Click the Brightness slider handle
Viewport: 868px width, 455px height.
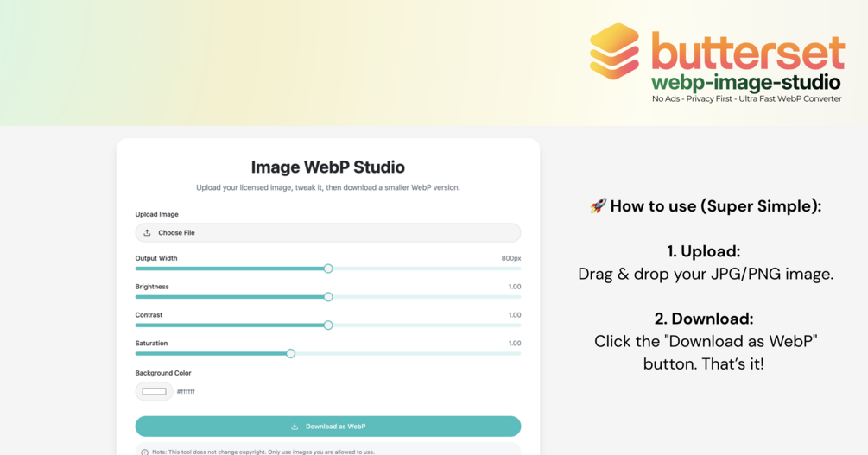pyautogui.click(x=328, y=297)
